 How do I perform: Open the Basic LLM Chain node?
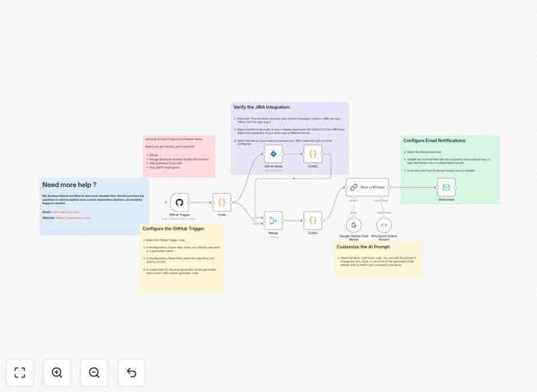point(368,187)
